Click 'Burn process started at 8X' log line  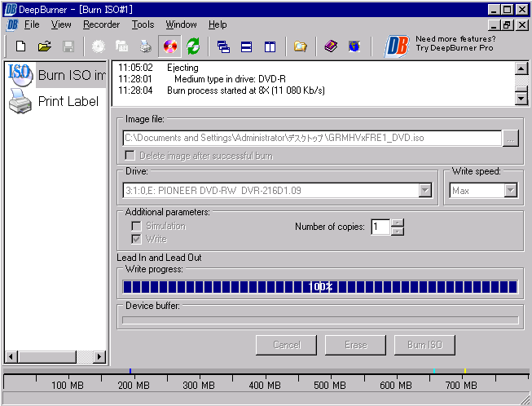[246, 90]
